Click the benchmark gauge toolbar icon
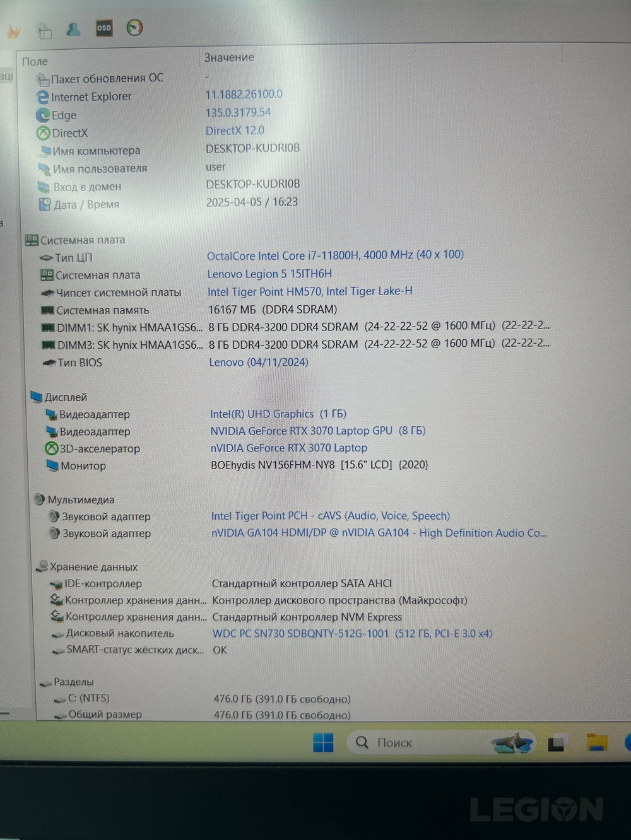The height and width of the screenshot is (840, 631). click(134, 28)
